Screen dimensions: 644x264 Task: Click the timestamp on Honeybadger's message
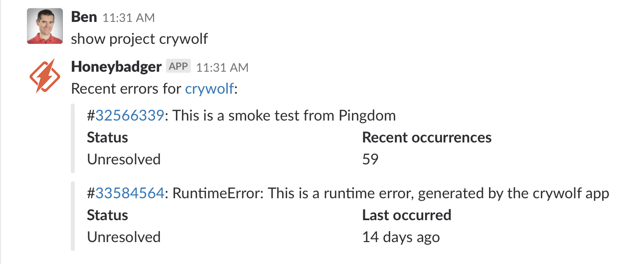pyautogui.click(x=222, y=67)
